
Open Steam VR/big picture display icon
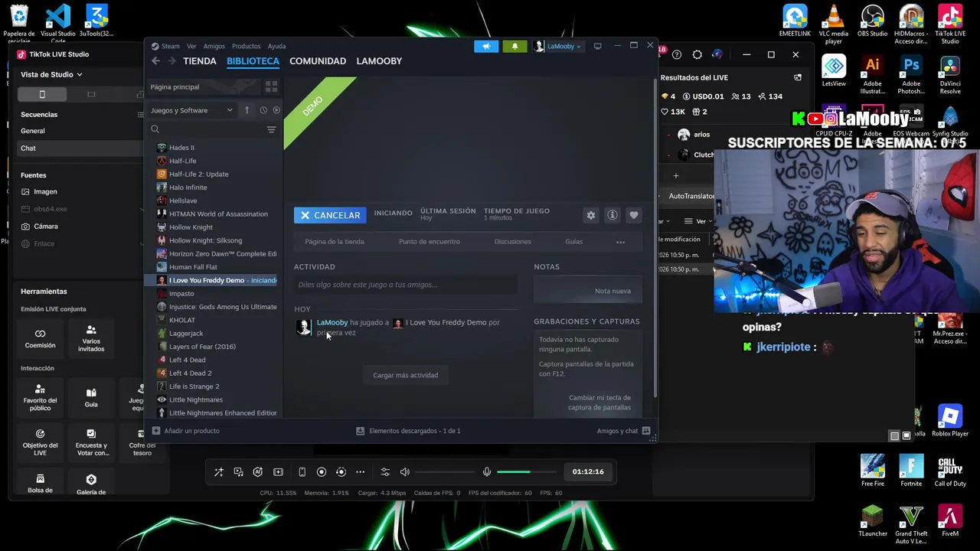[x=597, y=46]
